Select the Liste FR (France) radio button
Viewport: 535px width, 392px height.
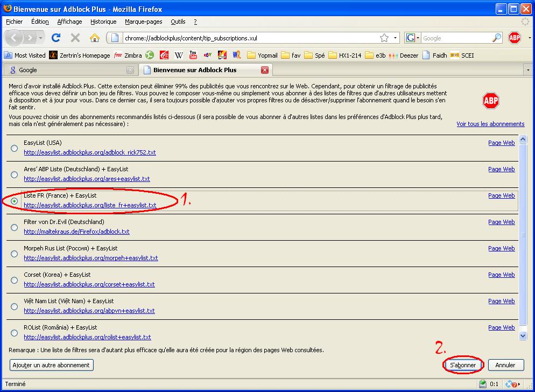(x=15, y=201)
